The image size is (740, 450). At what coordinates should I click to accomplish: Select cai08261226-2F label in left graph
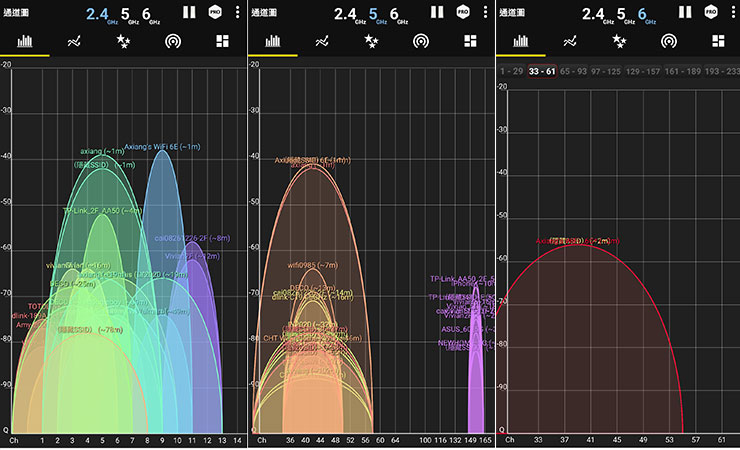click(192, 238)
